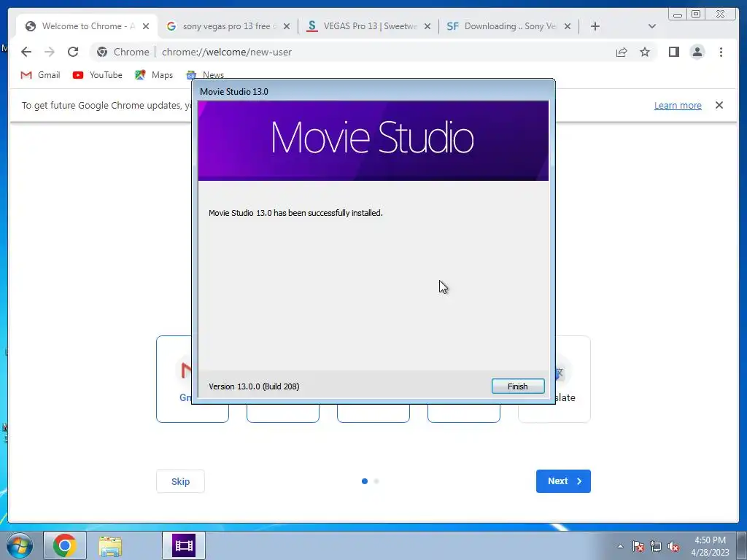
Task: Open Gmail bookmark
Action: 41,75
